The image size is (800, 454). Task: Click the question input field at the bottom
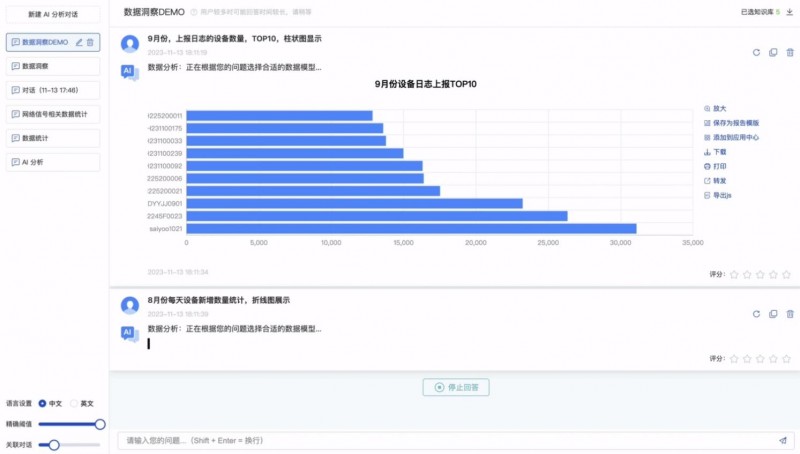pos(440,440)
